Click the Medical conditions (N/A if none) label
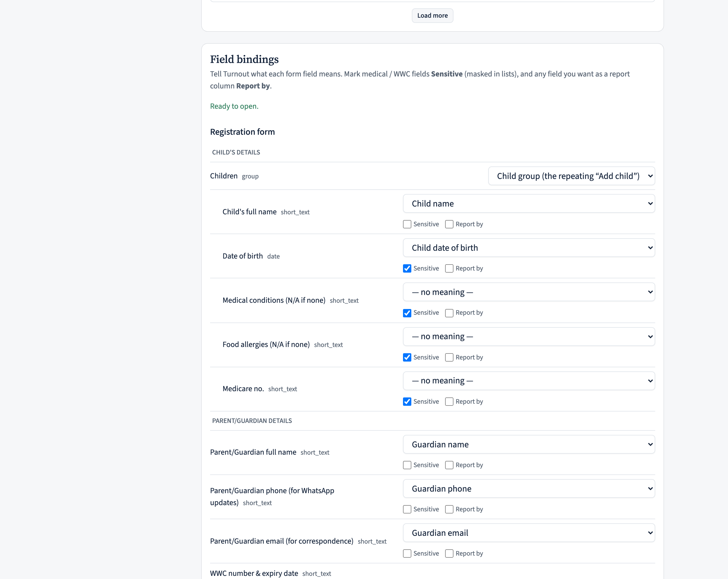The height and width of the screenshot is (579, 728). coord(274,300)
